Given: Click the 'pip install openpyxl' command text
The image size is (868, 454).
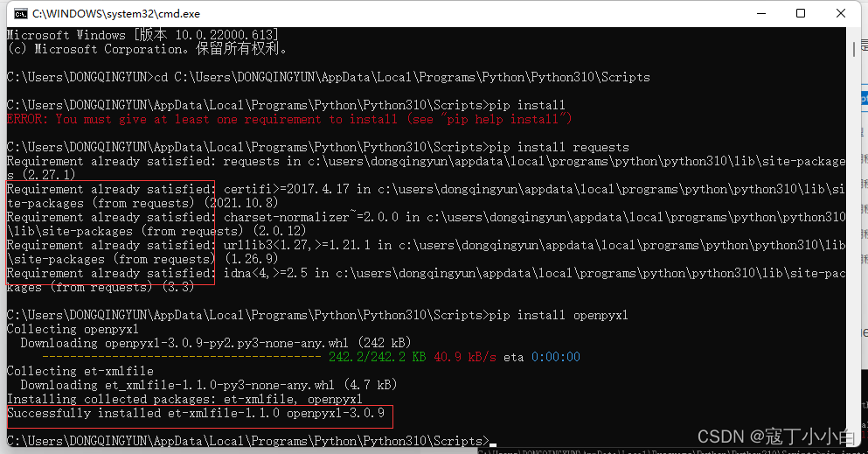Looking at the screenshot, I should (559, 315).
